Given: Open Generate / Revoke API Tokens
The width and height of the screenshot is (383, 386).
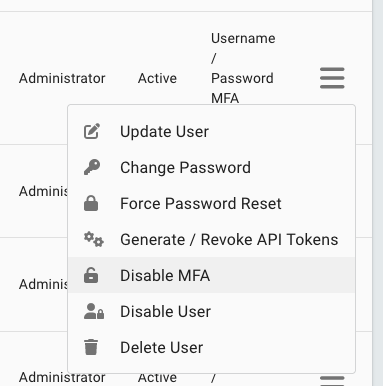Looking at the screenshot, I should 212,239.
